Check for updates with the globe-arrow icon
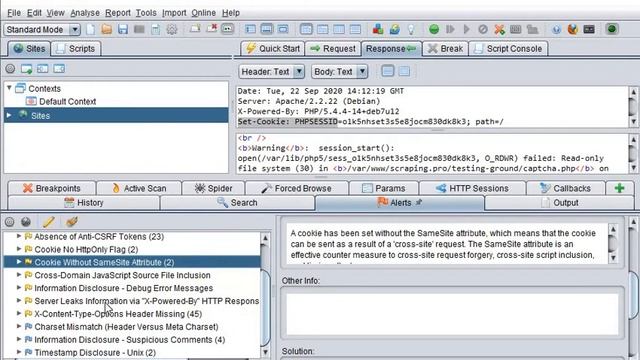The width and height of the screenshot is (640, 360). (x=394, y=29)
